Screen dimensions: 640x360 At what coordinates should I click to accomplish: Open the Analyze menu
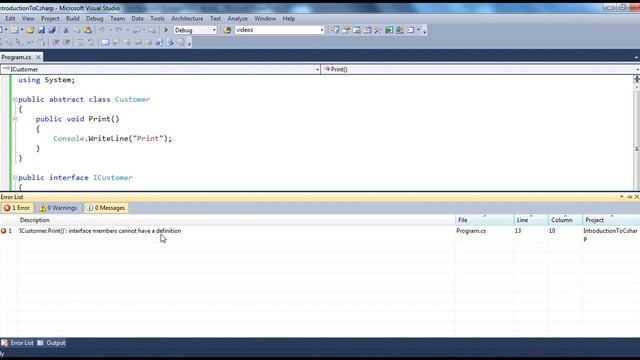(x=238, y=18)
